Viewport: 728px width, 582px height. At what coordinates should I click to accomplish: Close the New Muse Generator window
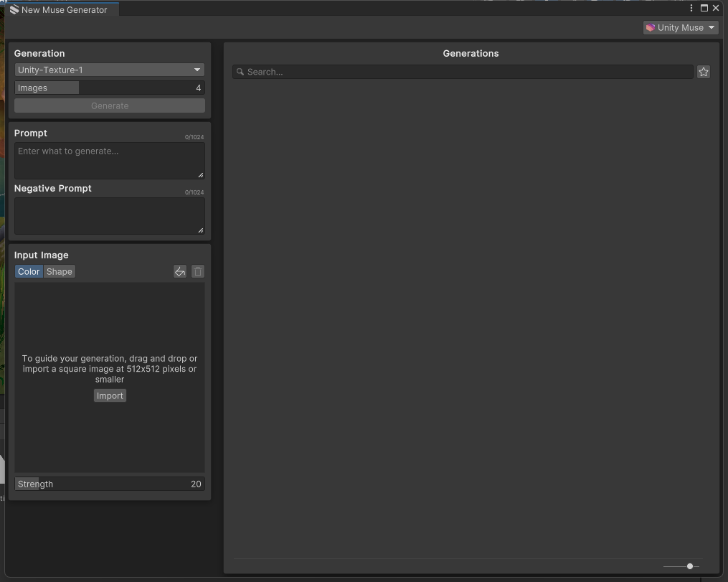point(716,8)
